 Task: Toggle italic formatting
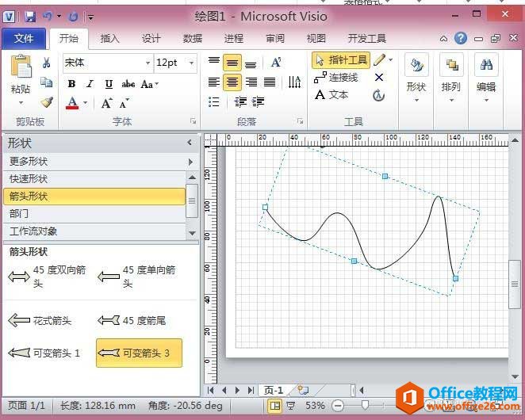pos(90,84)
